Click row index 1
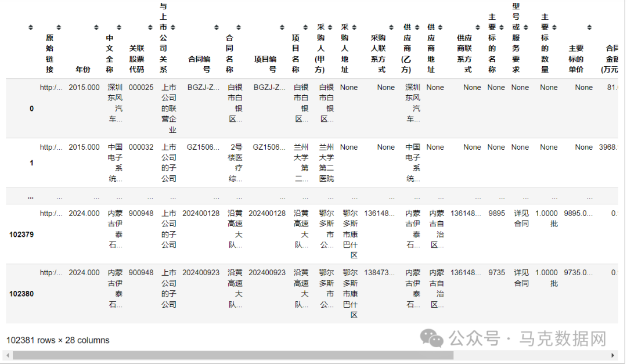Viewport: 627px width, 364px height. click(31, 163)
